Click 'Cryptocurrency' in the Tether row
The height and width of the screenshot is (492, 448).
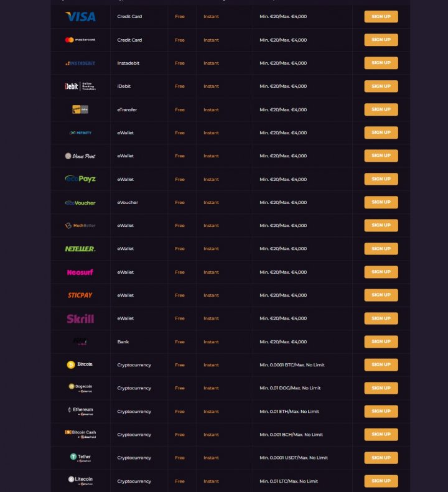point(134,458)
